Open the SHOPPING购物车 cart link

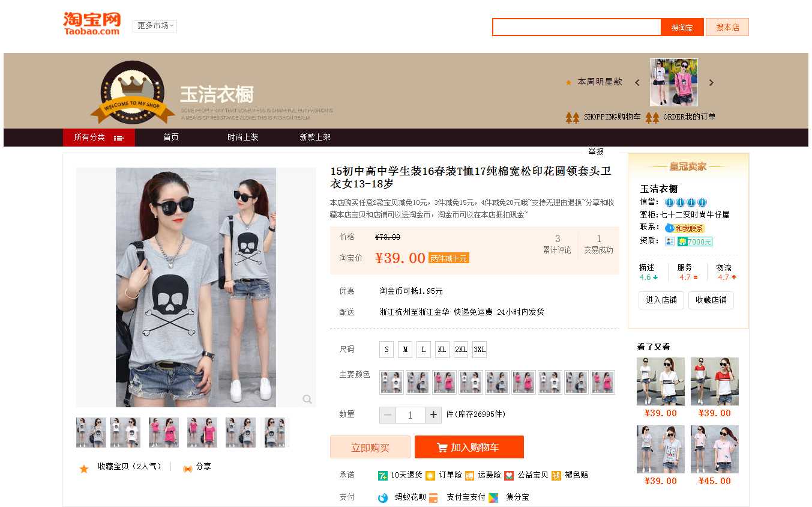612,117
